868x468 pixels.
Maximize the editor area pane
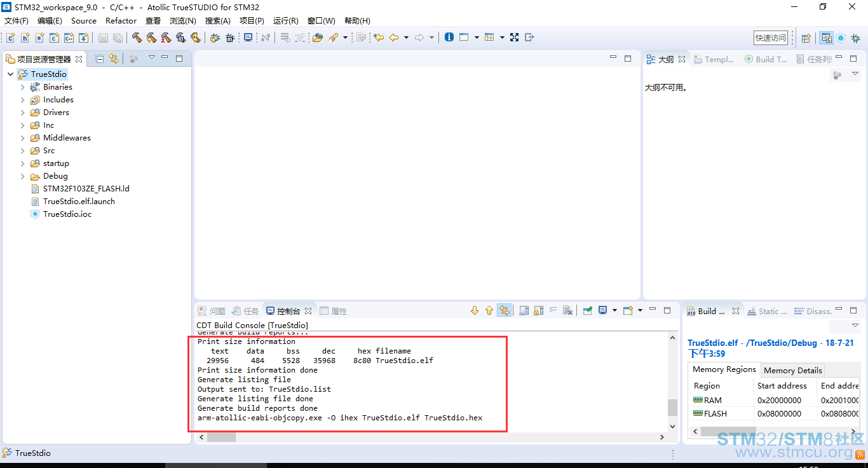click(628, 59)
